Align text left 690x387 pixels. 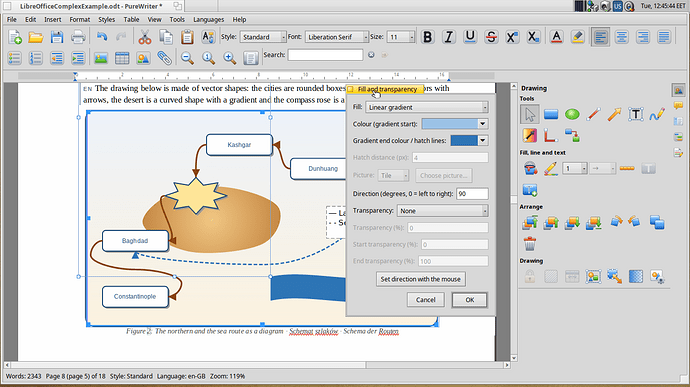[601, 37]
